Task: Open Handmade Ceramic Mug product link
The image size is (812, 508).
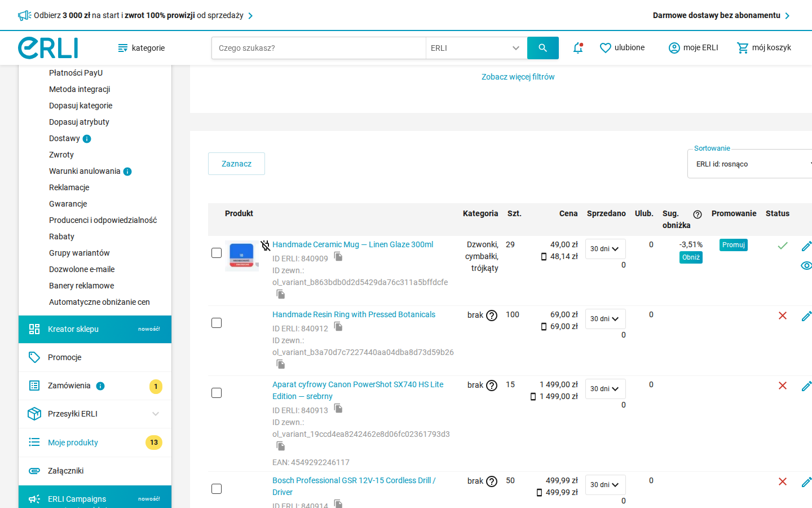Action: click(352, 244)
